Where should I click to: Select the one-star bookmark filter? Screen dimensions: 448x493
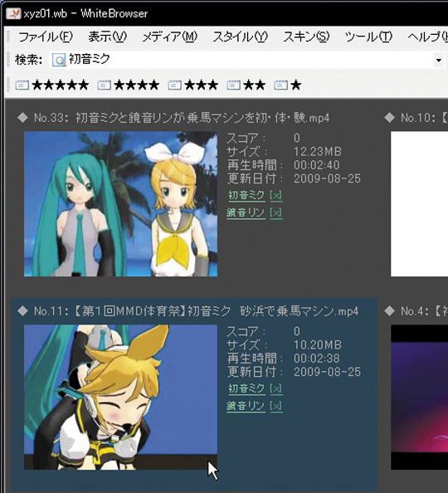[x=288, y=85]
